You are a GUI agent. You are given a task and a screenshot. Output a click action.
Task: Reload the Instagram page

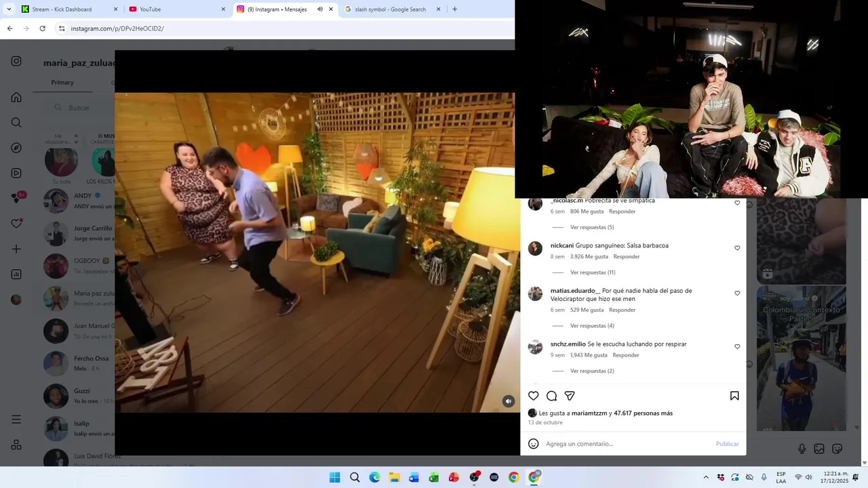pyautogui.click(x=42, y=28)
